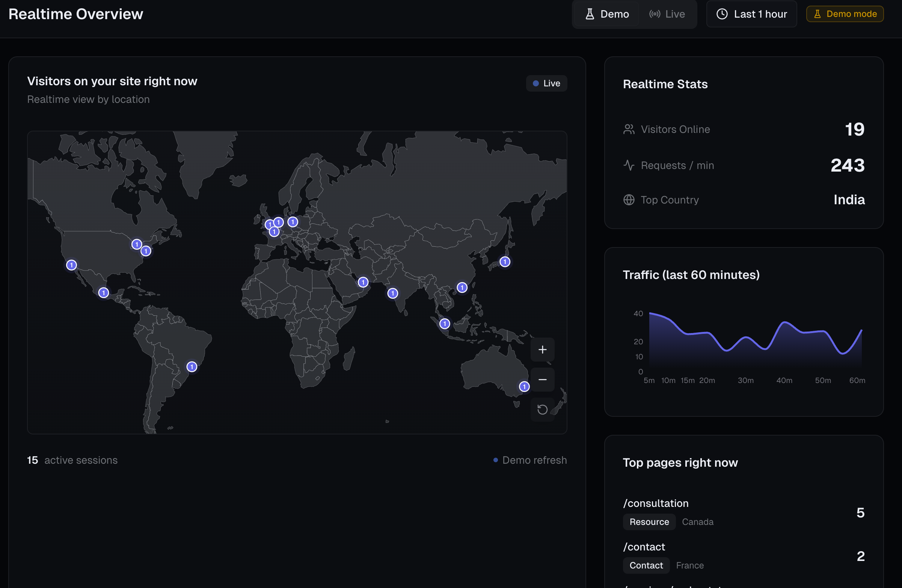902x588 pixels.
Task: Click the /contact visitor count 2
Action: pyautogui.click(x=860, y=556)
